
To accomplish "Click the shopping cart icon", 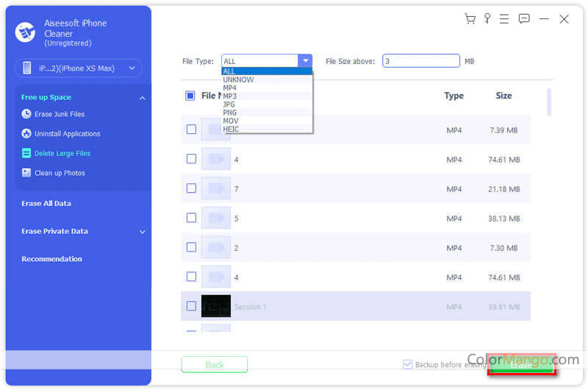I will (x=470, y=19).
